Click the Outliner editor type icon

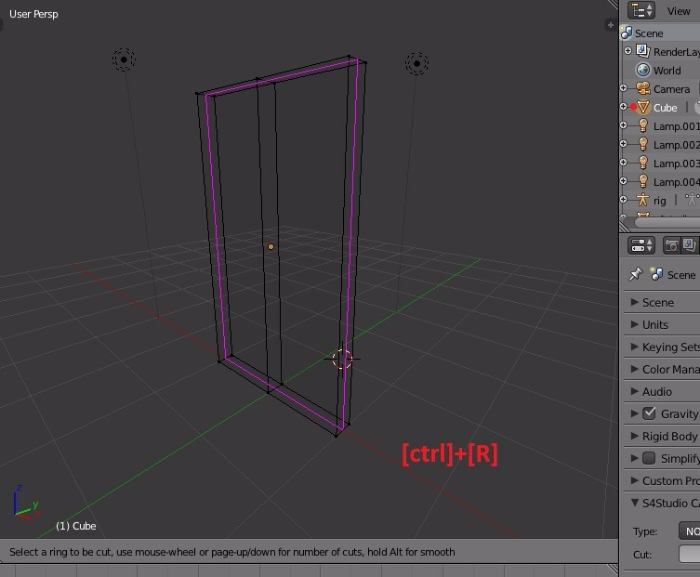pos(641,11)
